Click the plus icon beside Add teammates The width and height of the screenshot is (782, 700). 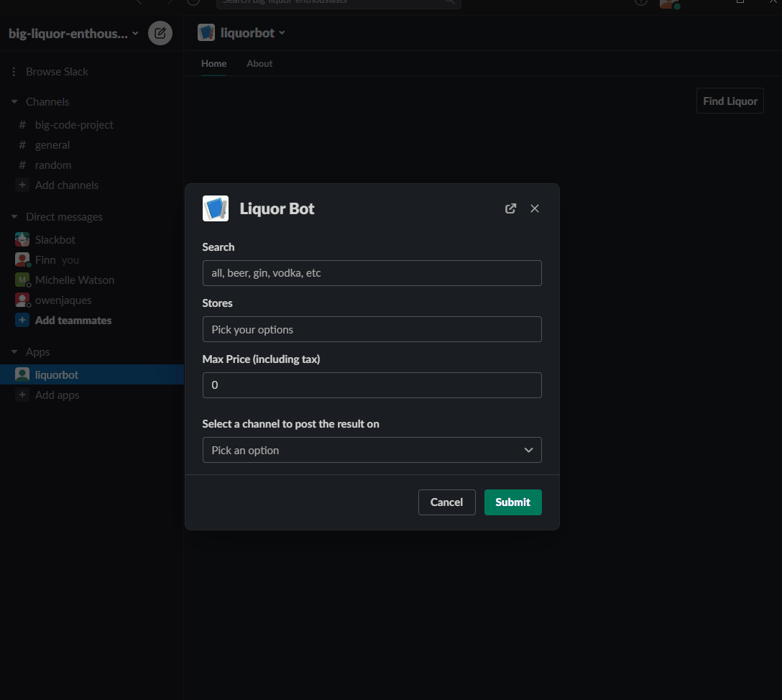tap(22, 320)
